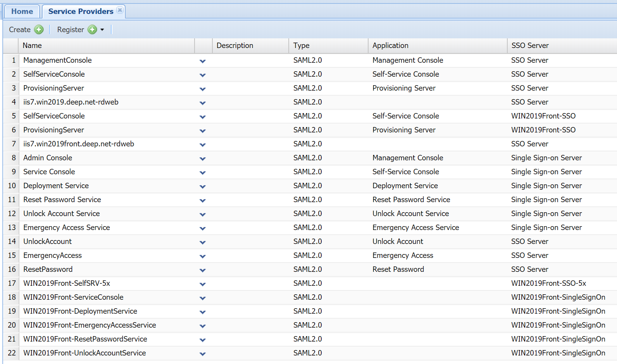
Task: Open the Register dropdown arrow
Action: click(102, 30)
